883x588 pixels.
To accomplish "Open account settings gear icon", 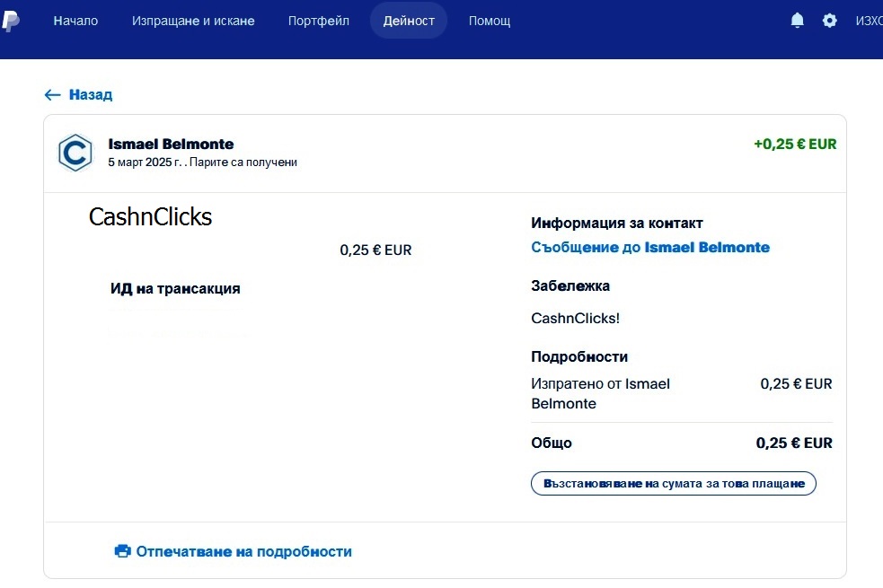I will (x=829, y=21).
